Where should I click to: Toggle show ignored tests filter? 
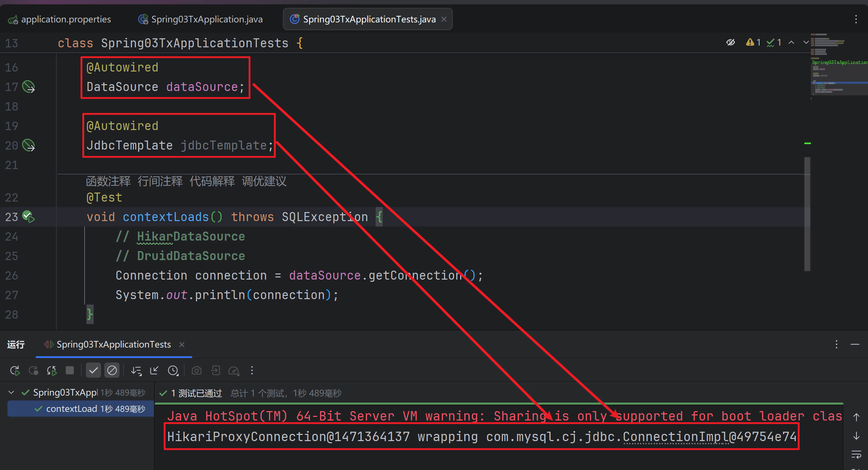point(112,370)
